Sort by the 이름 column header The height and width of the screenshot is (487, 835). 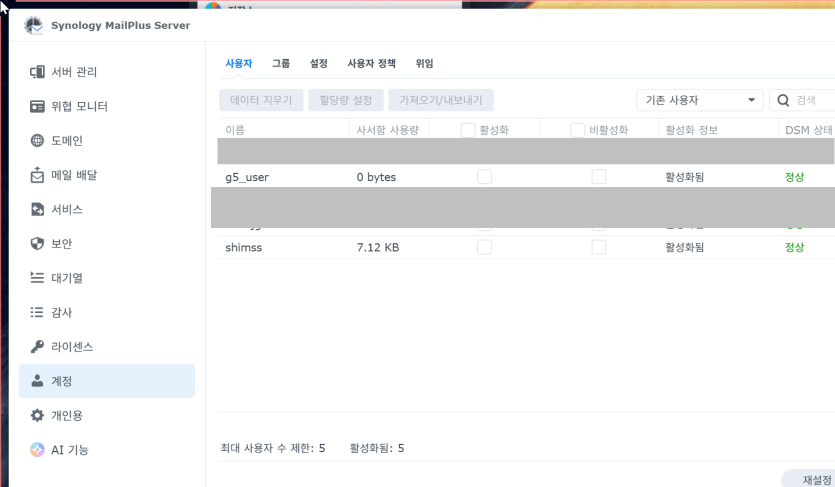pyautogui.click(x=284, y=130)
